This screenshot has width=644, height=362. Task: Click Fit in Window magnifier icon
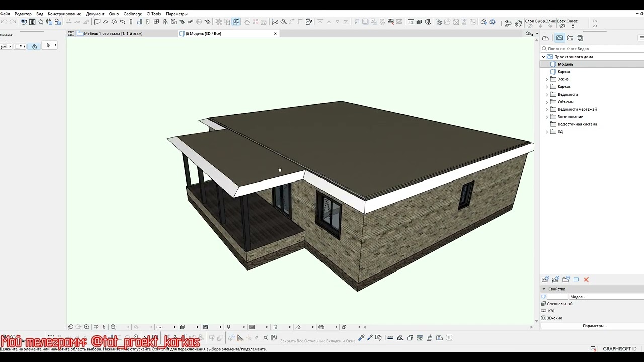pyautogui.click(x=113, y=327)
